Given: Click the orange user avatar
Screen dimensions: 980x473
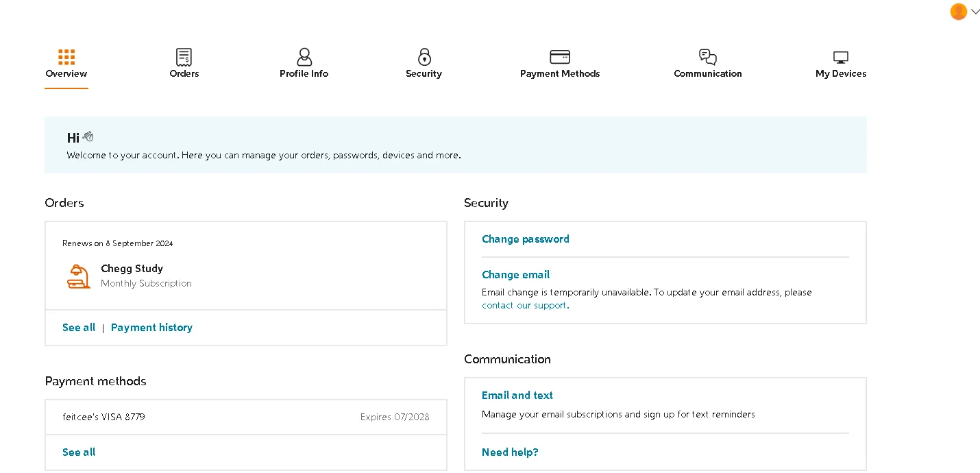Looking at the screenshot, I should click(958, 11).
